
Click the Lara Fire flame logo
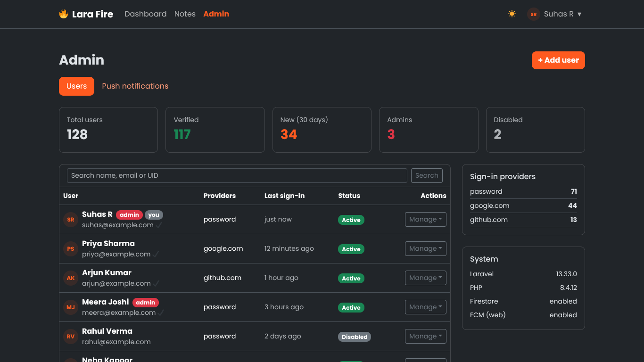pos(64,14)
